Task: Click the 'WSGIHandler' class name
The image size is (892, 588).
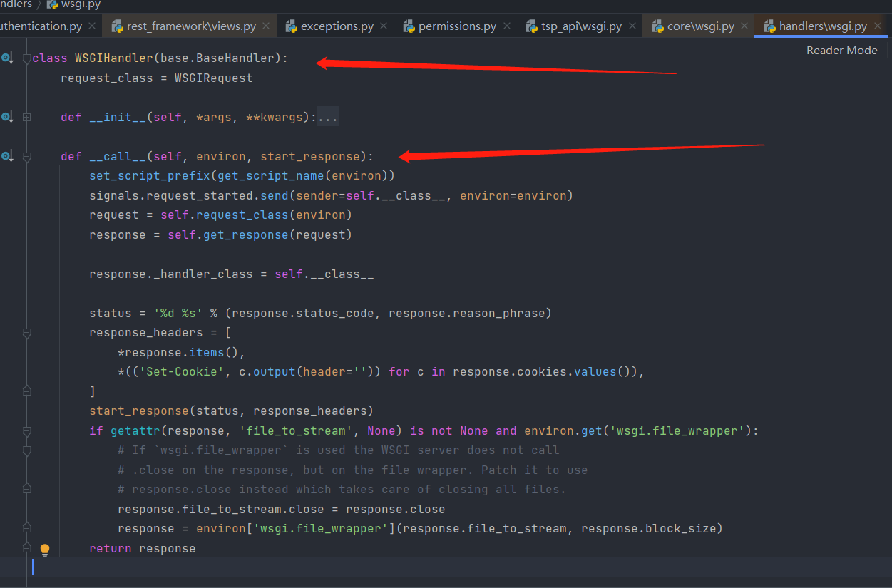Action: [x=114, y=58]
